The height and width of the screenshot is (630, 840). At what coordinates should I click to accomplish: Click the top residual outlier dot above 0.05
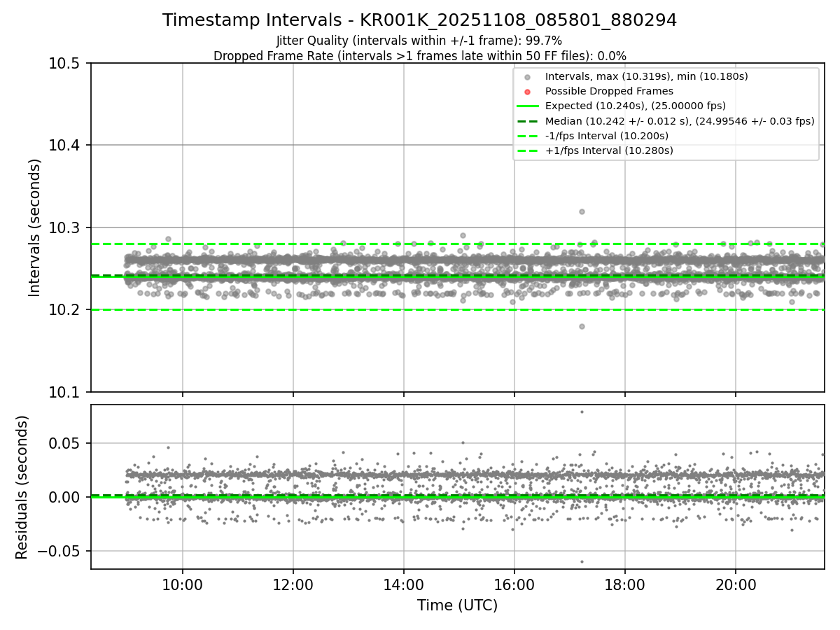(x=582, y=412)
